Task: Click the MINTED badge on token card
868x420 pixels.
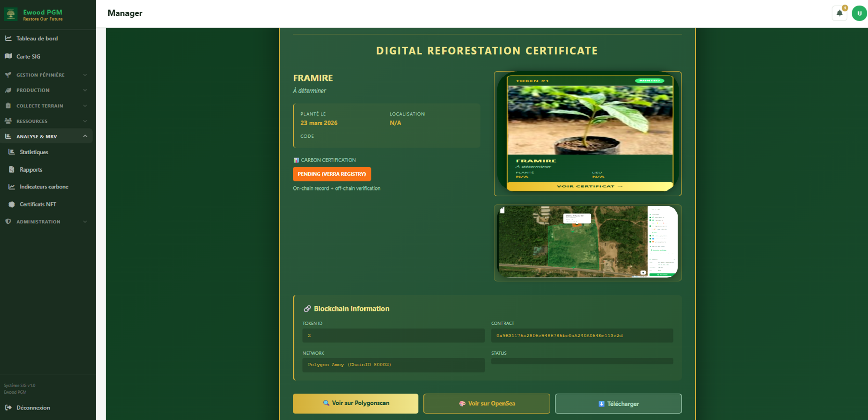Action: (x=650, y=81)
